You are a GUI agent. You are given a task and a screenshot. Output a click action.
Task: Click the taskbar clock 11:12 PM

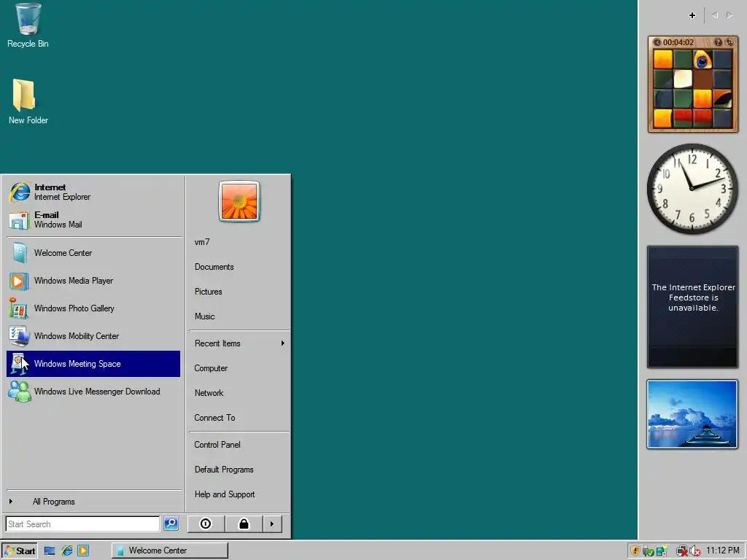(x=722, y=551)
